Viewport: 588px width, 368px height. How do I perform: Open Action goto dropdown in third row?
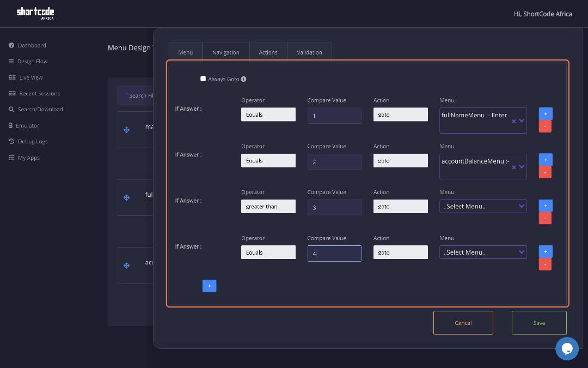401,206
